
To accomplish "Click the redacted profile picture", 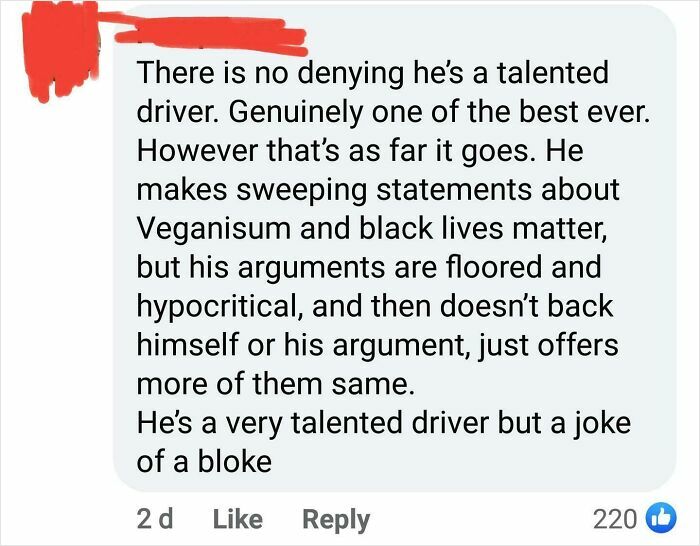I will coord(52,50).
